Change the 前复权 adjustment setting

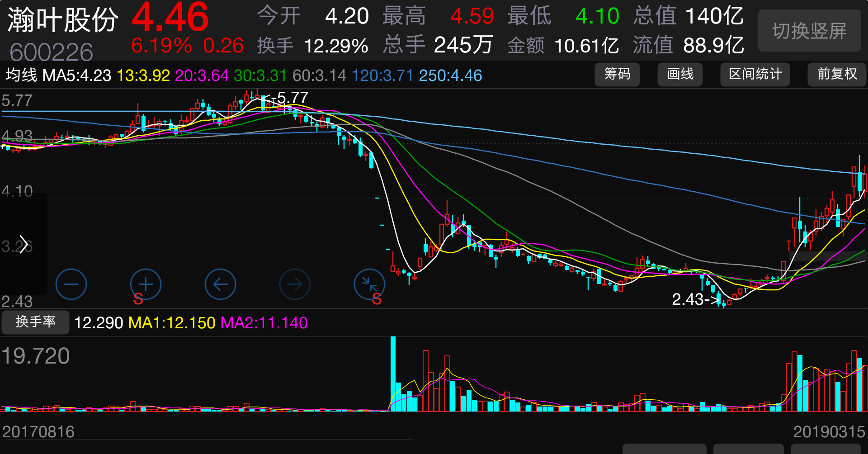click(x=837, y=74)
